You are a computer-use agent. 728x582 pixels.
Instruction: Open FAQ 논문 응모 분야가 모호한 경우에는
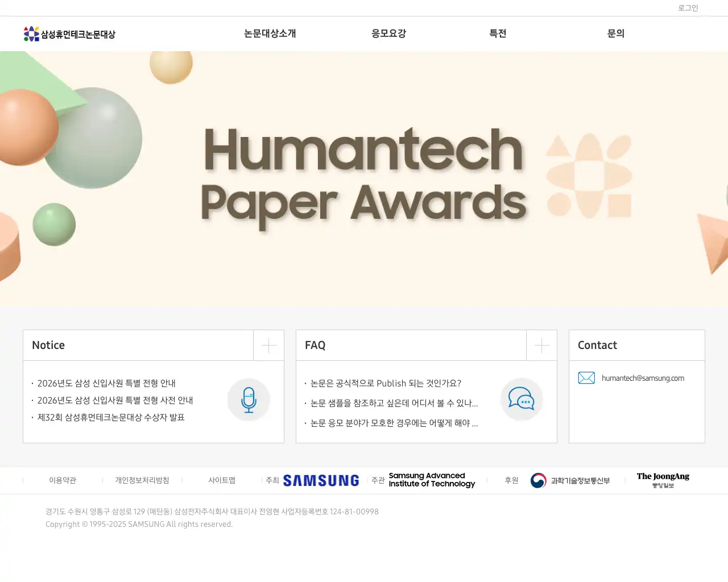click(394, 423)
